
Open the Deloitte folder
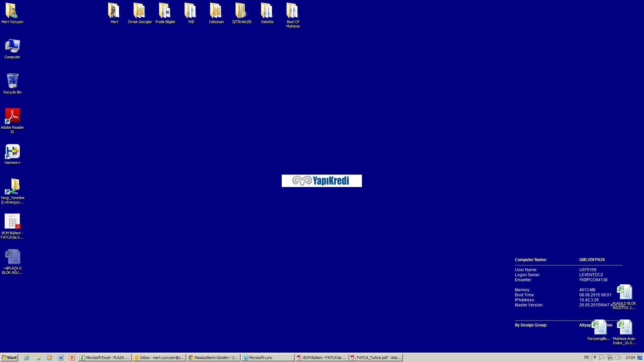click(267, 13)
